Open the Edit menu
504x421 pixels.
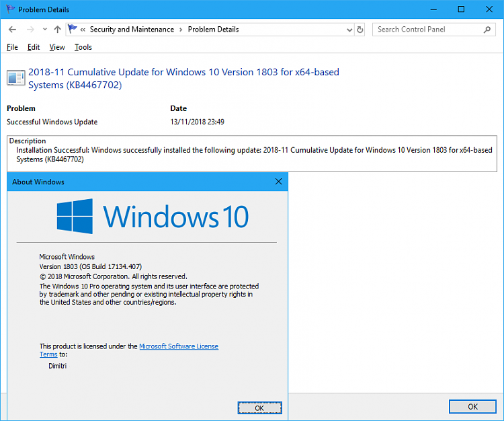pos(34,47)
